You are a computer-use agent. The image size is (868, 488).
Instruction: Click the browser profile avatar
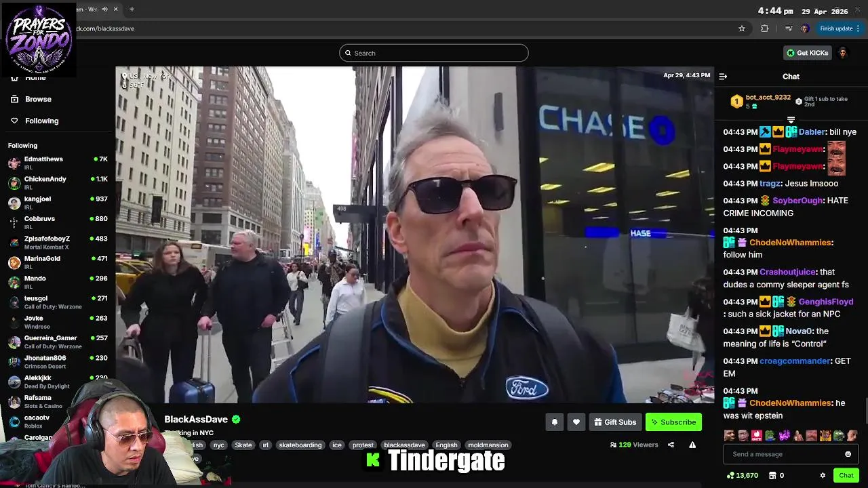805,28
